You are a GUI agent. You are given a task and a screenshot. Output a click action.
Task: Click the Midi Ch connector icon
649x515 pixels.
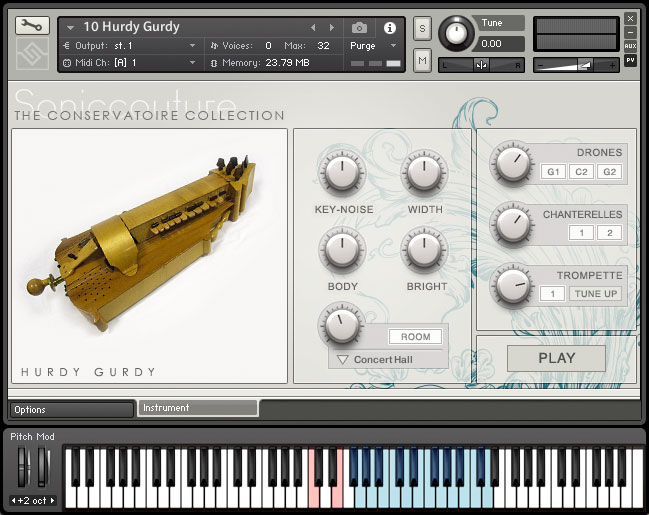(67, 63)
